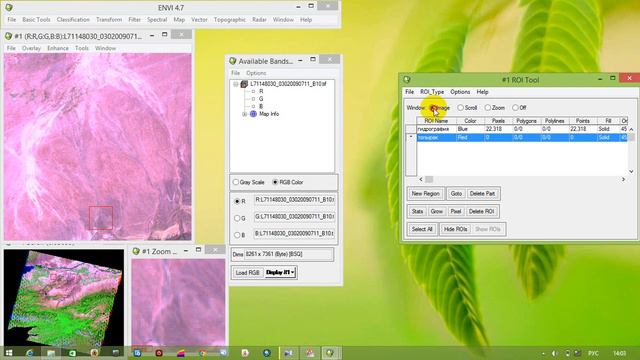The width and height of the screenshot is (640, 360).
Task: Click the ROI table scroll-up arrow
Action: click(x=631, y=129)
